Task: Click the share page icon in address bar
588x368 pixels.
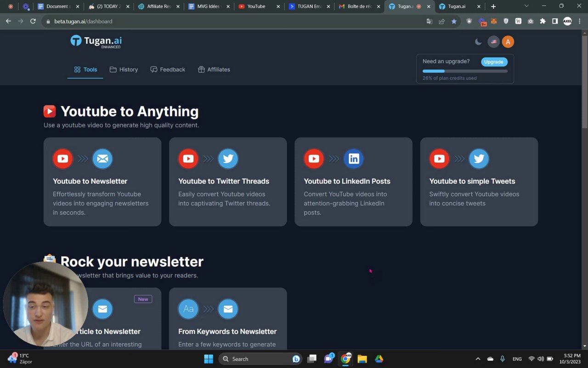Action: [441, 21]
